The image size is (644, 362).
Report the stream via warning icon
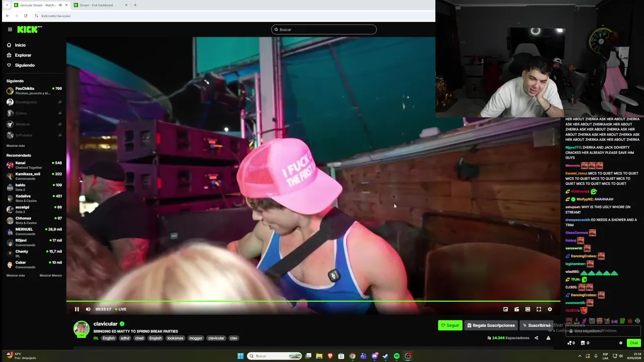548,338
